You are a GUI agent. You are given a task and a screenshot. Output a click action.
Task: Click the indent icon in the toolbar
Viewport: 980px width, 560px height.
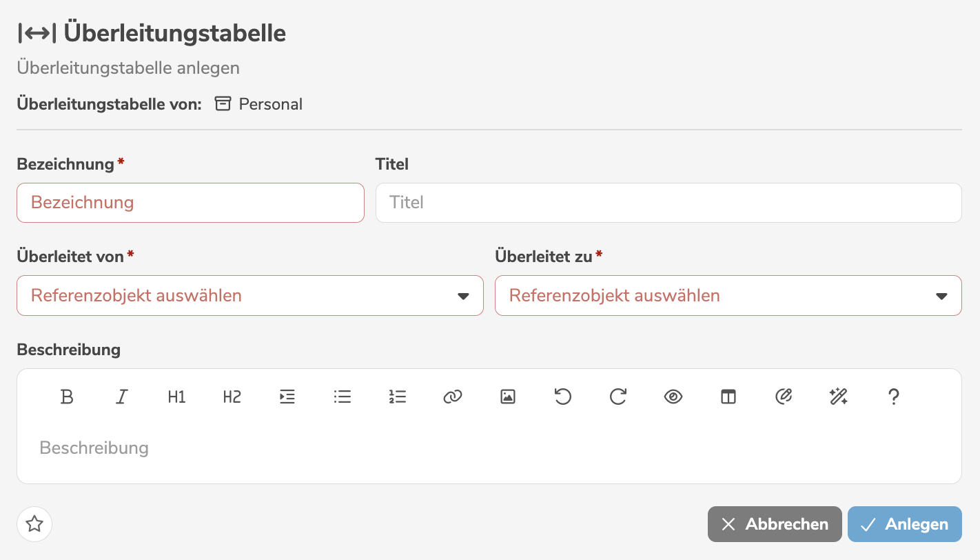coord(287,397)
